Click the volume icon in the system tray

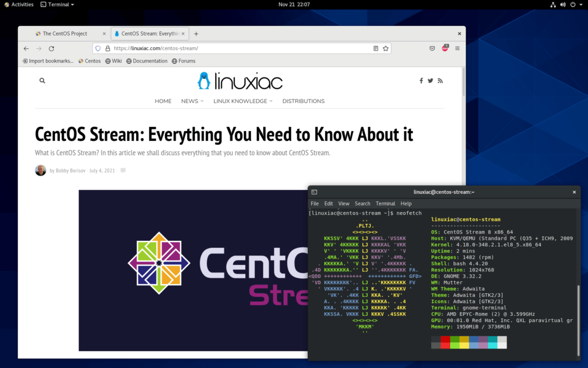562,4
